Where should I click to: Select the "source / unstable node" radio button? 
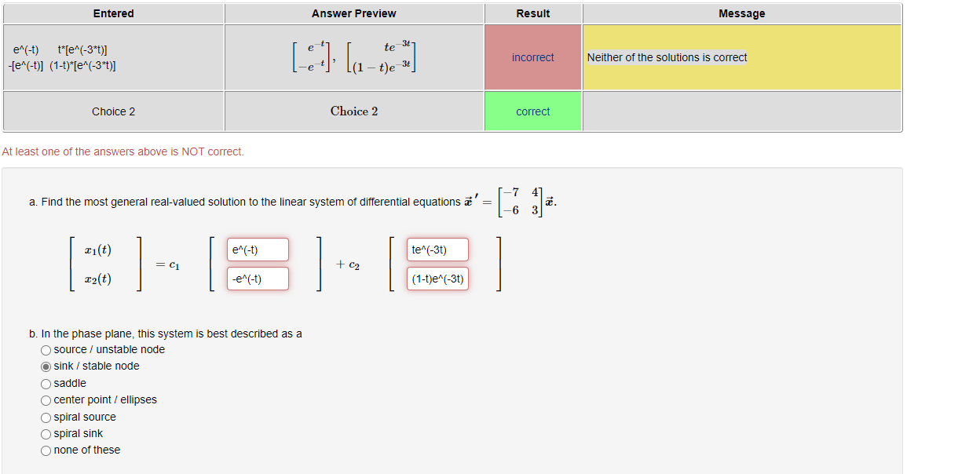click(x=46, y=350)
